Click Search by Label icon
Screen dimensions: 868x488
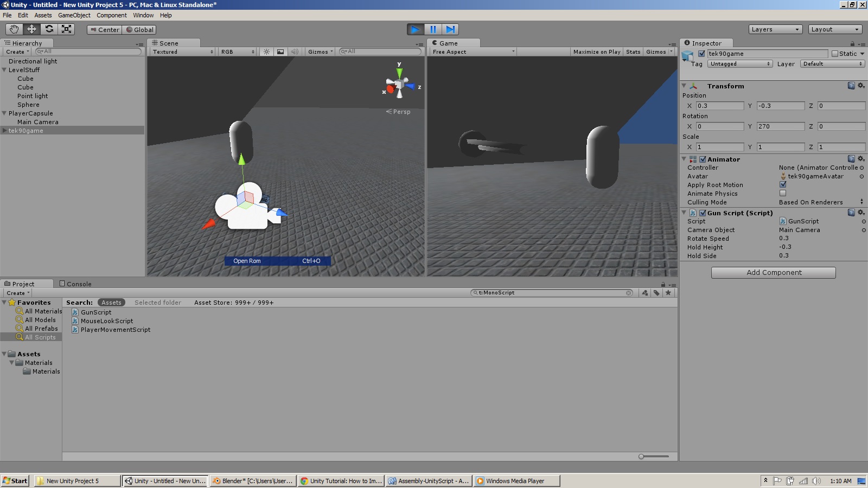coord(656,293)
